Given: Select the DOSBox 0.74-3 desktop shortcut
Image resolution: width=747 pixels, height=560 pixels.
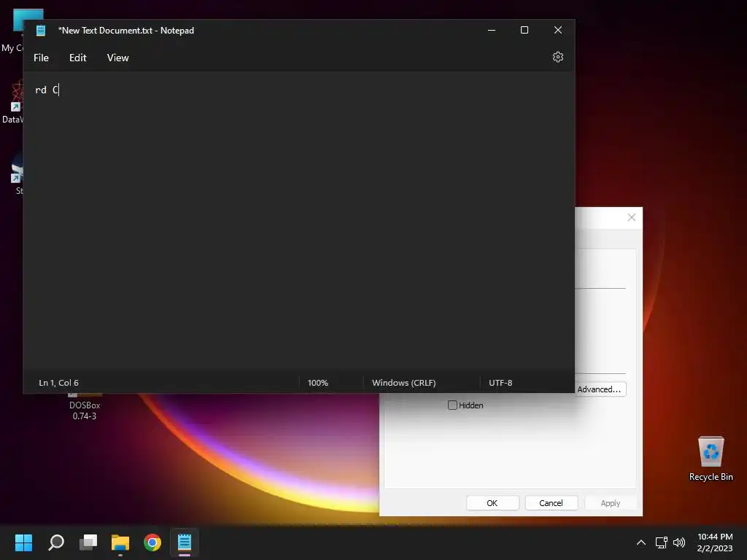Looking at the screenshot, I should tap(85, 405).
